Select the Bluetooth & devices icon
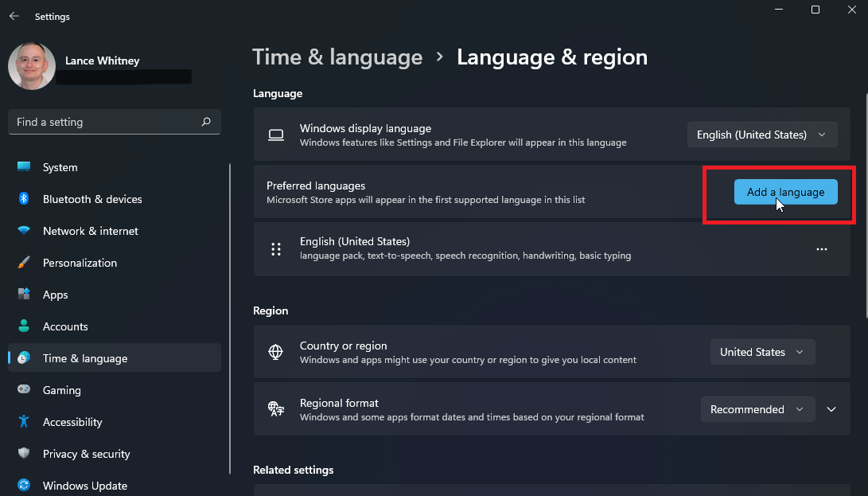Screen dimensions: 868x496 pos(22,199)
